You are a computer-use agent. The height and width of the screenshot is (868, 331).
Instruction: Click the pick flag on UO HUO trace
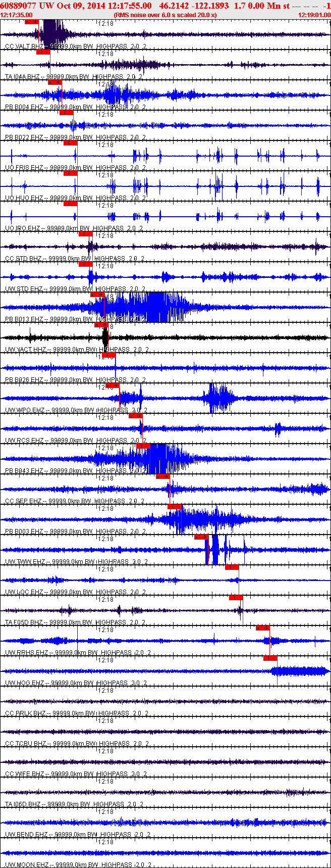(x=70, y=173)
